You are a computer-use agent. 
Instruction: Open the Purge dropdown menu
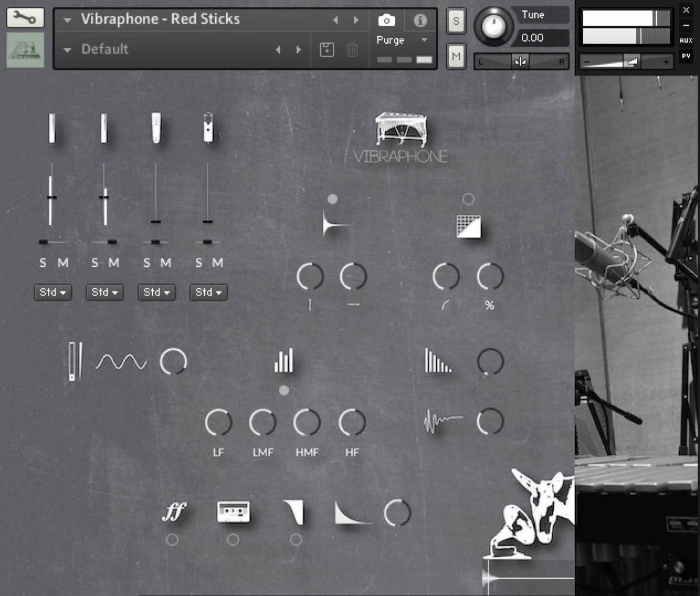tap(401, 40)
